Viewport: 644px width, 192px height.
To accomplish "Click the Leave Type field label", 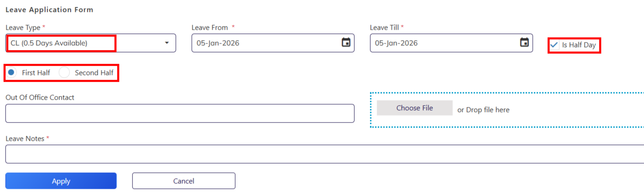I will click(23, 28).
